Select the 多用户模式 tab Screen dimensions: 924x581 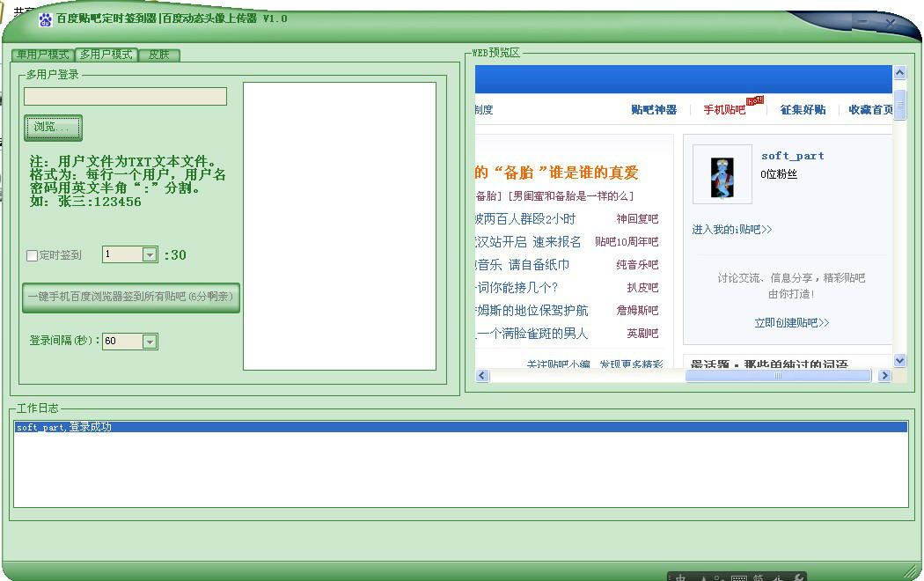point(106,55)
